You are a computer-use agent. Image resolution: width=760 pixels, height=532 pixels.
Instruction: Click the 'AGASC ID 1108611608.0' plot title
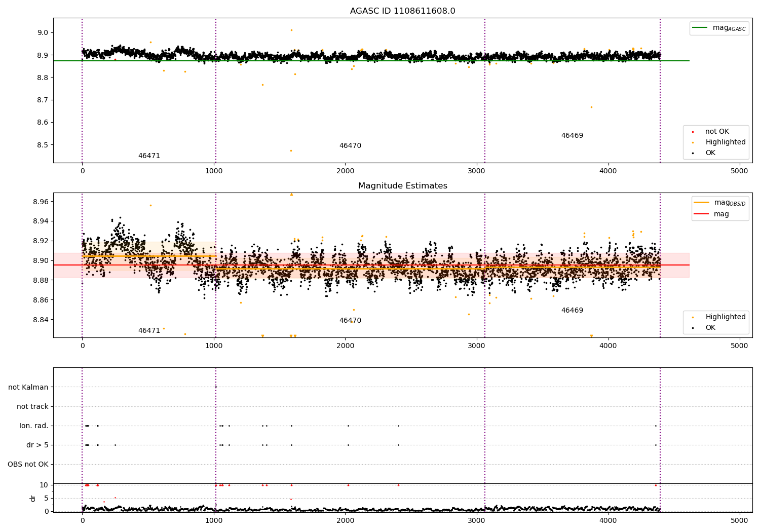(x=402, y=11)
